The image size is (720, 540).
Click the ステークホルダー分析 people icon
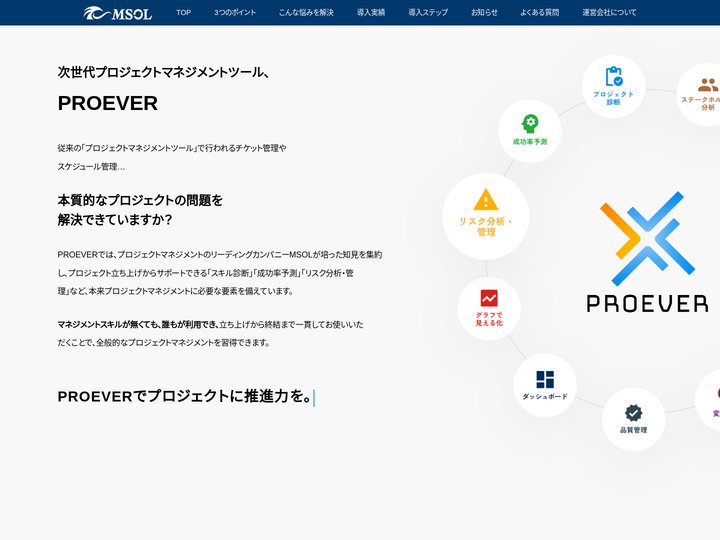tap(708, 84)
